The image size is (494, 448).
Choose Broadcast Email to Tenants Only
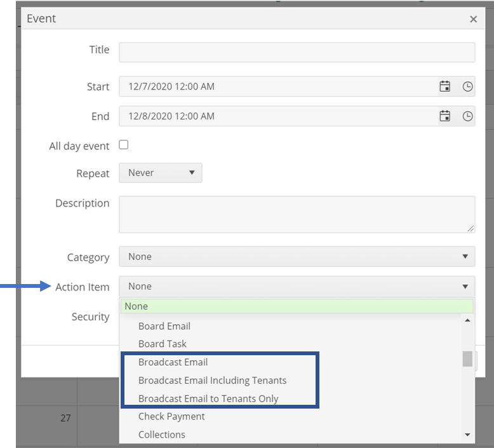click(x=208, y=398)
